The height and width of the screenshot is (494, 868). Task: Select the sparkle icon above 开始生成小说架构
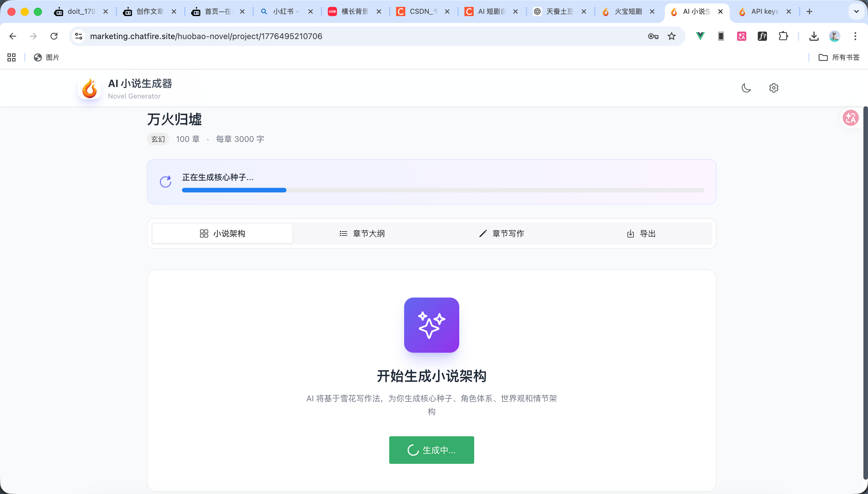point(431,325)
